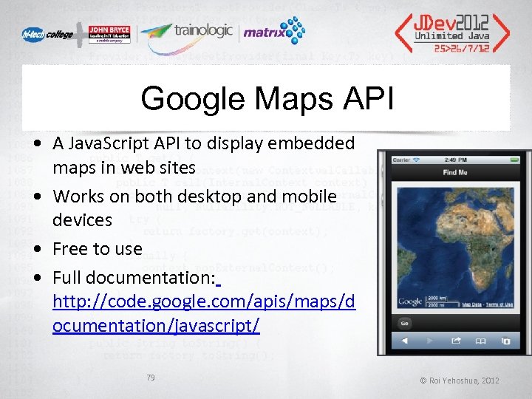The height and width of the screenshot is (399, 532).
Task: Click the Map Data link on map
Action: click(472, 304)
